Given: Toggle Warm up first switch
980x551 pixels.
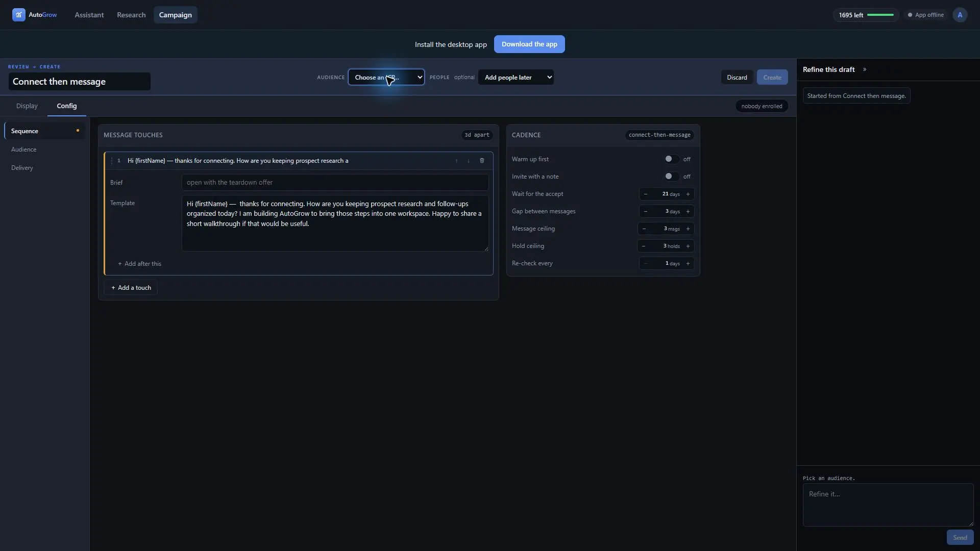Looking at the screenshot, I should (x=671, y=159).
